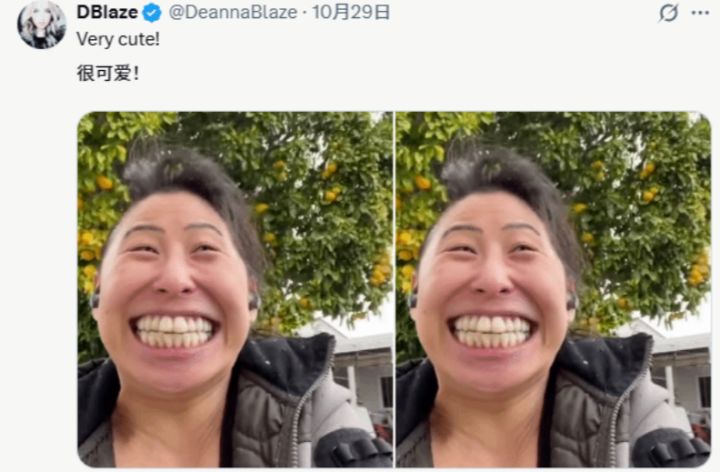Click the smiling face in right photo

coord(491,294)
